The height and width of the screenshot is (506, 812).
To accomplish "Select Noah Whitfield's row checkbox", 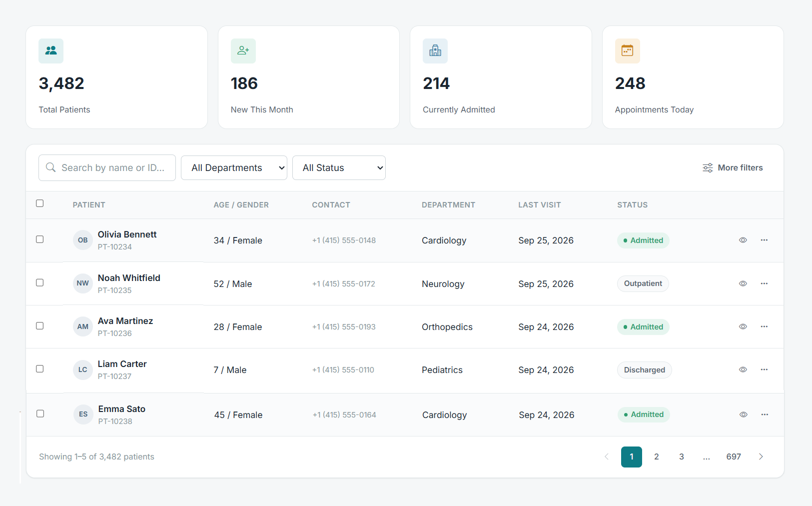I will [x=40, y=282].
